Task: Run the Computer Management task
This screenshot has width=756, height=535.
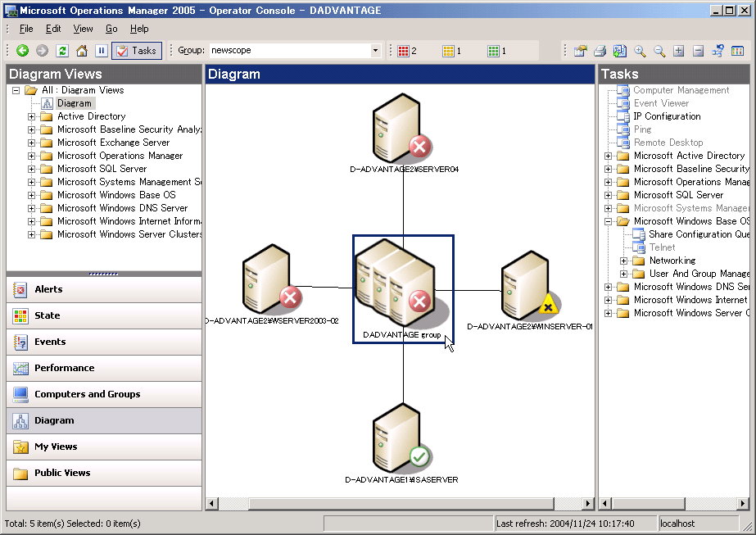Action: coord(681,90)
